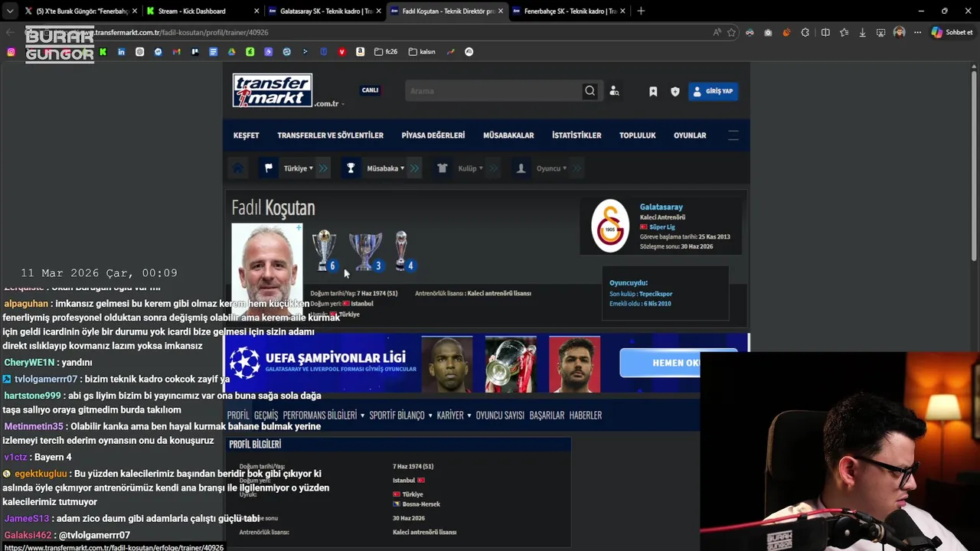The width and height of the screenshot is (980, 551).
Task: Open the Kulüp dropdown
Action: 470,168
